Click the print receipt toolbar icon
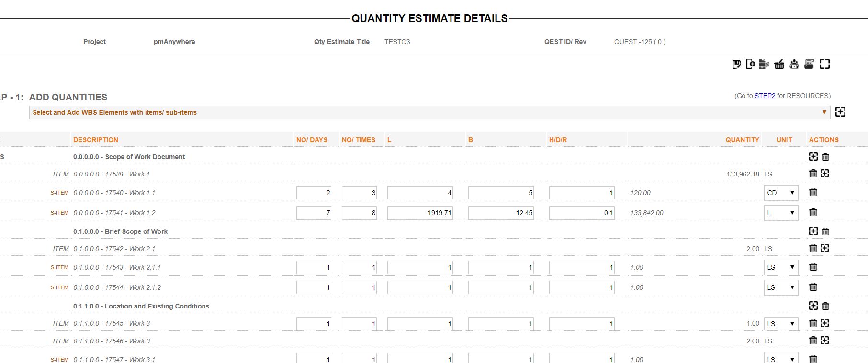 pos(809,64)
